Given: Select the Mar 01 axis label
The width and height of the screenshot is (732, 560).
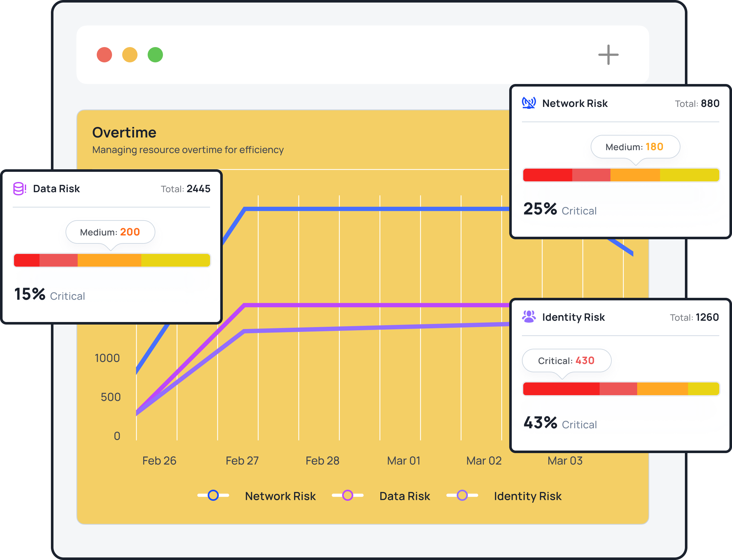Looking at the screenshot, I should tap(403, 461).
